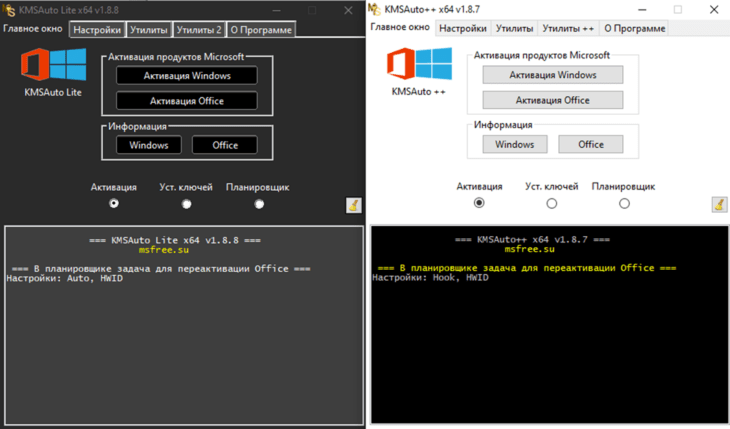This screenshot has height=429, width=730.
Task: Click Windows information button in KMSAuto++
Action: (x=514, y=144)
